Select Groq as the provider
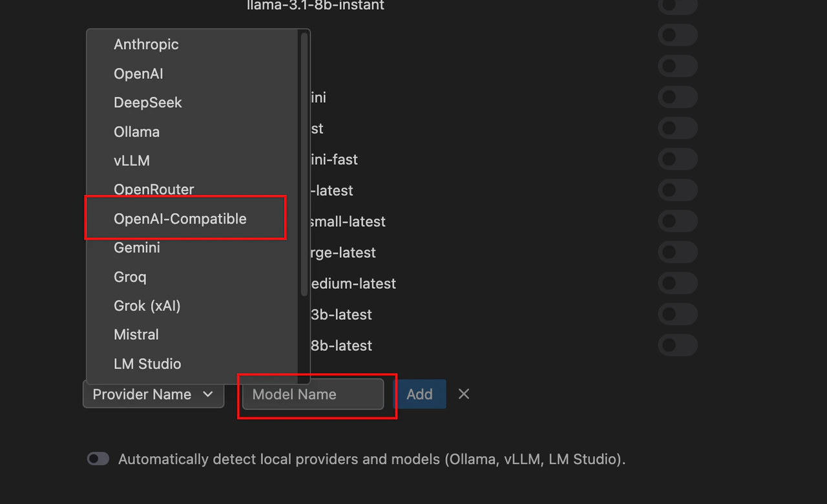 click(x=193, y=277)
